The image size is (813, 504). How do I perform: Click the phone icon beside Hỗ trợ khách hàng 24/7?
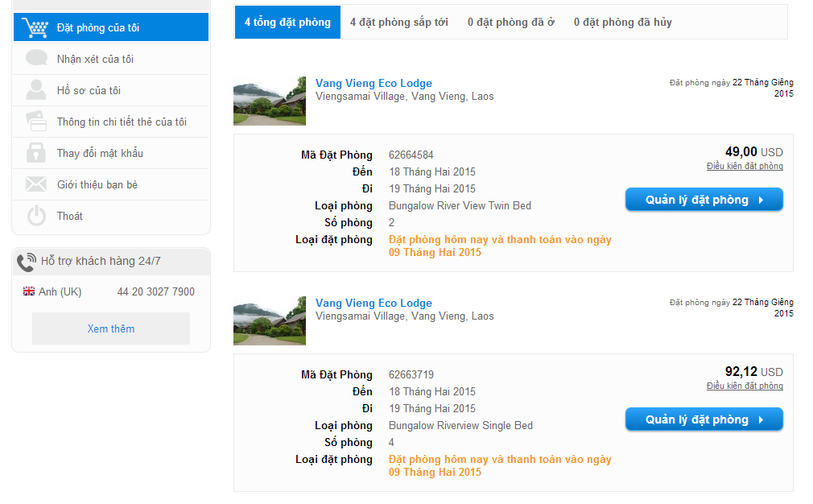click(26, 262)
